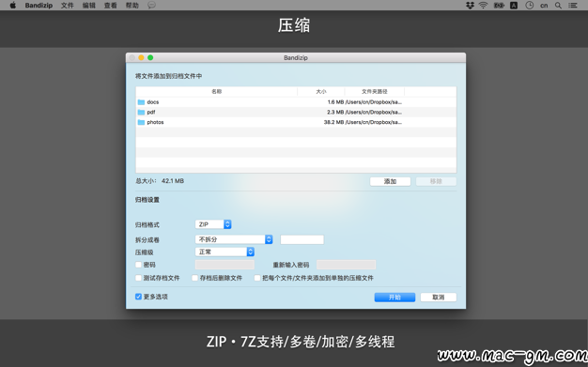Open the 编辑 menu

pyautogui.click(x=89, y=6)
